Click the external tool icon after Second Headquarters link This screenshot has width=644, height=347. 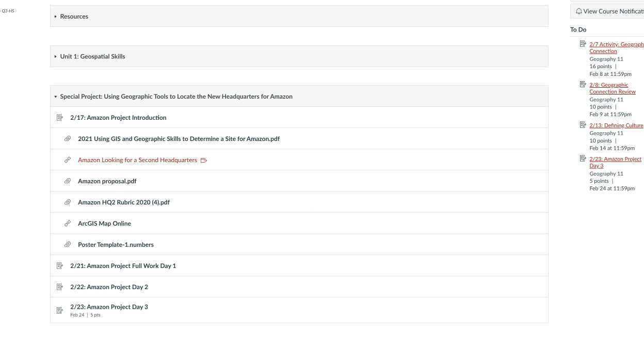(204, 161)
